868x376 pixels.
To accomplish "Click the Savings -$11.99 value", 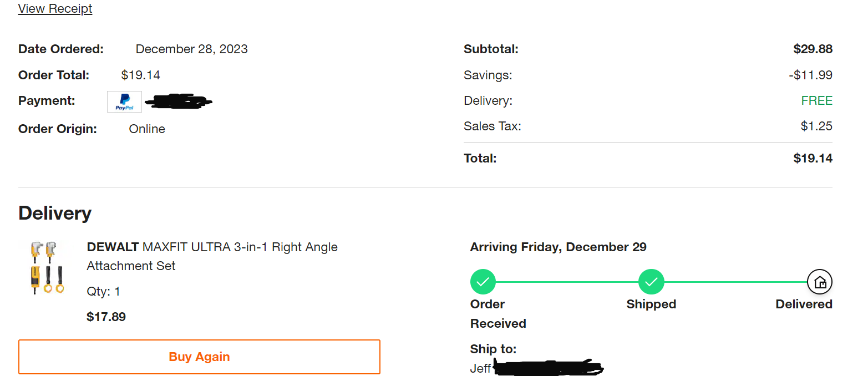I will [810, 75].
